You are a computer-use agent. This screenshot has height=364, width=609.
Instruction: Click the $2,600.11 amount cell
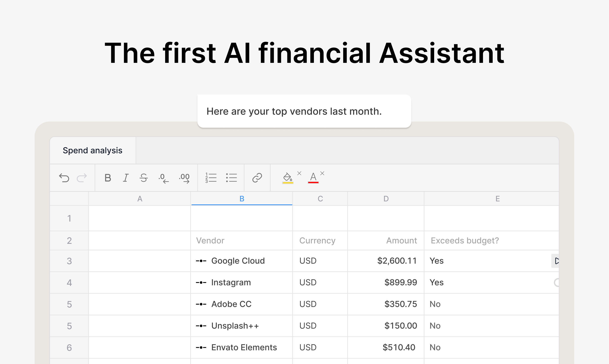(x=386, y=261)
